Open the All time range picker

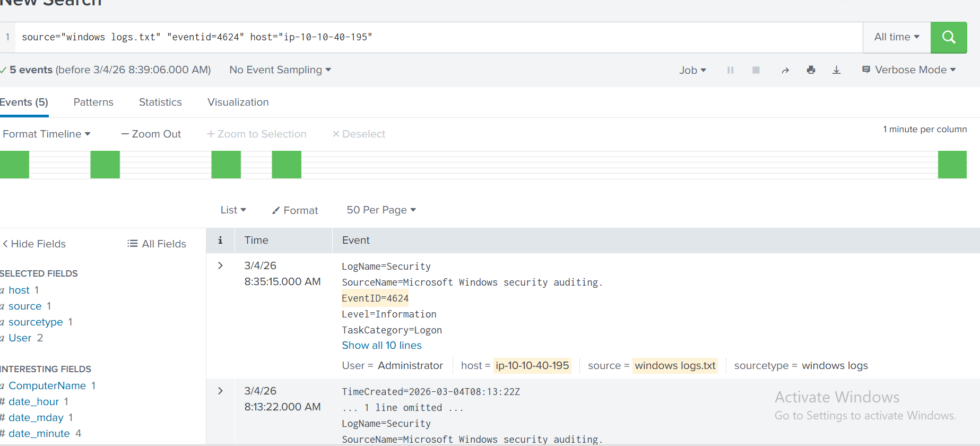click(897, 37)
